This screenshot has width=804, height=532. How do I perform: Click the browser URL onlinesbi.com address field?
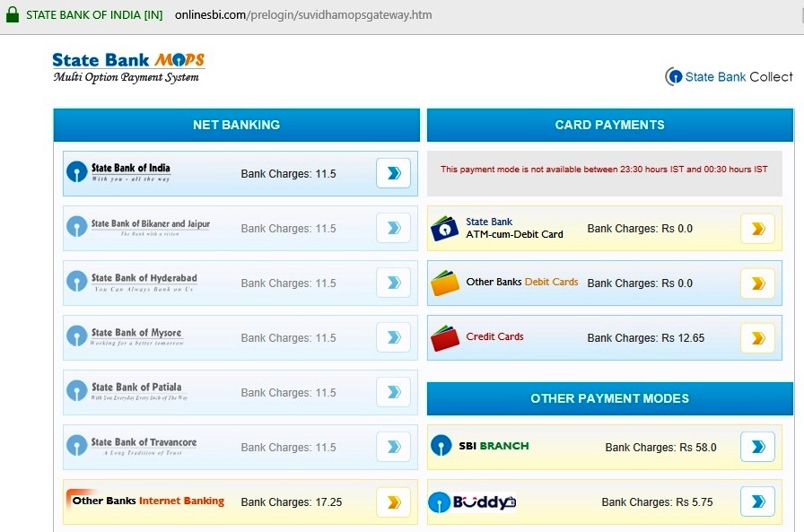(303, 15)
